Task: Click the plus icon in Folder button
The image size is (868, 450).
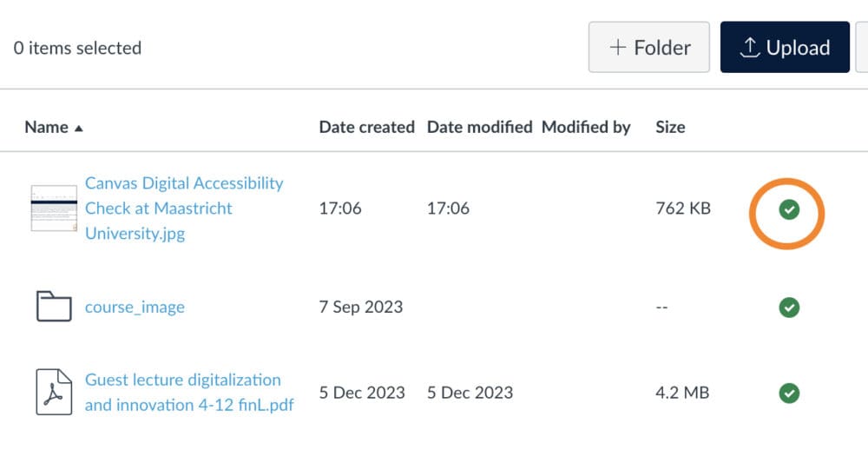Action: click(x=618, y=48)
